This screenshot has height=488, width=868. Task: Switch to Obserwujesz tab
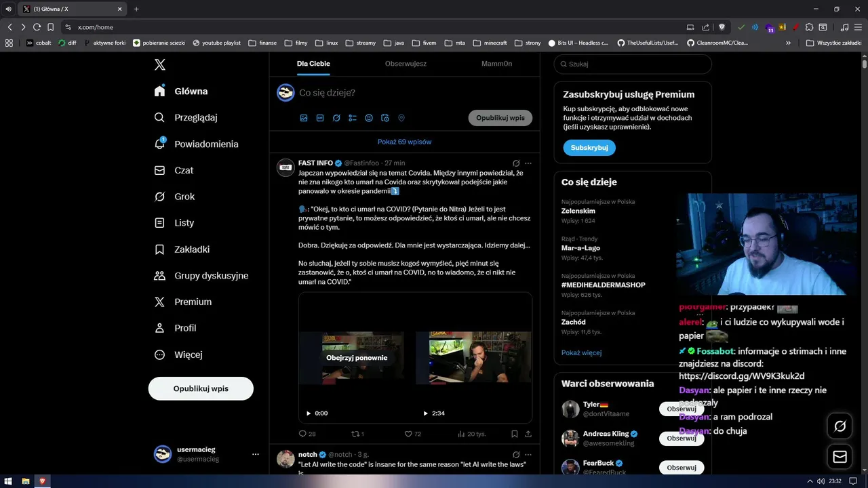point(406,64)
